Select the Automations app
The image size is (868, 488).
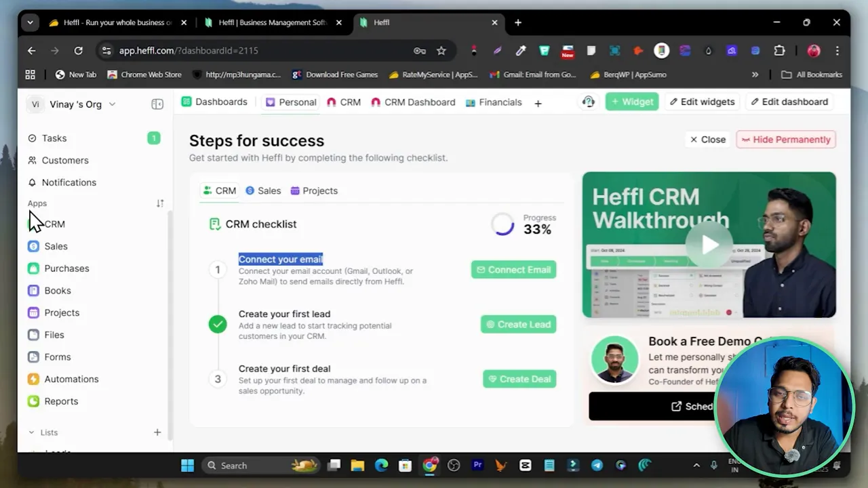[x=71, y=379]
